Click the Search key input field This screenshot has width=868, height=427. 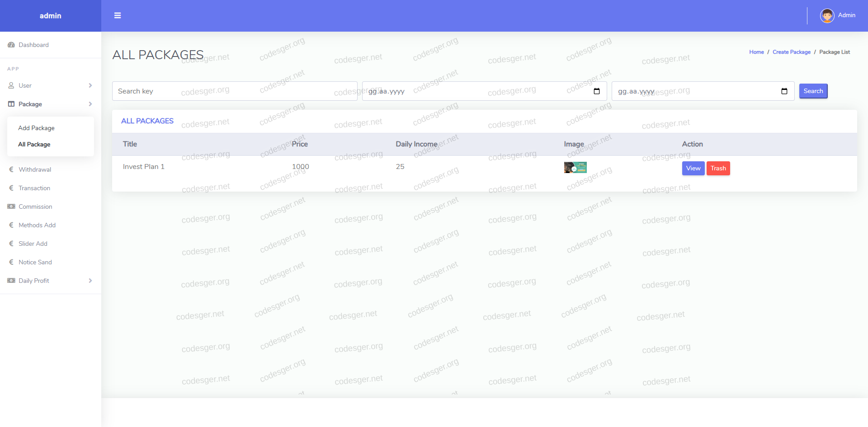[x=234, y=91]
